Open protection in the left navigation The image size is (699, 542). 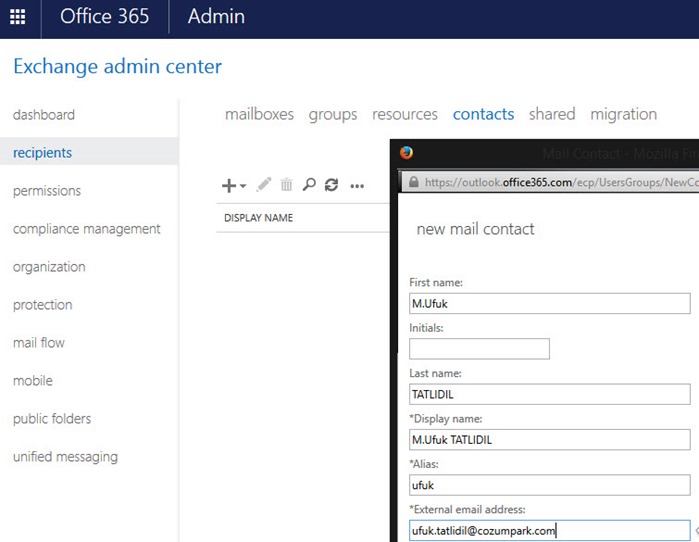(x=42, y=305)
